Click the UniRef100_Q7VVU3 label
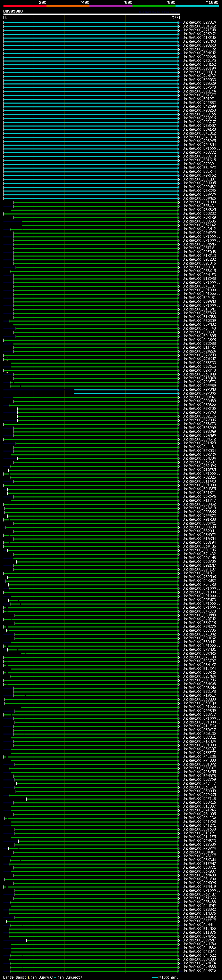Image resolution: width=222 pixels, height=980 pixels. (199, 355)
